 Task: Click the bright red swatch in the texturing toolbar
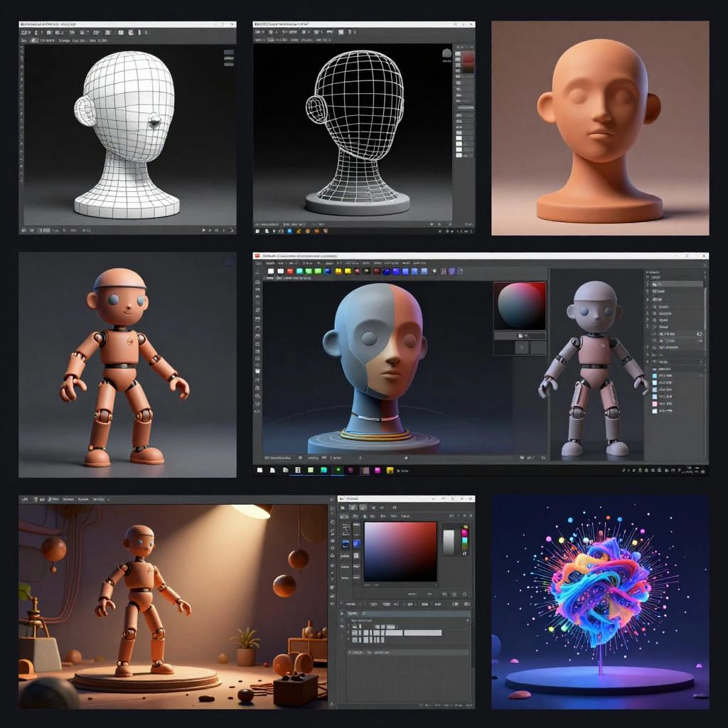tap(290, 271)
